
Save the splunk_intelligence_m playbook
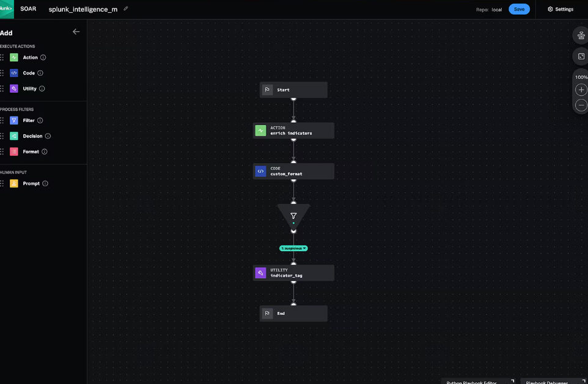(x=519, y=9)
